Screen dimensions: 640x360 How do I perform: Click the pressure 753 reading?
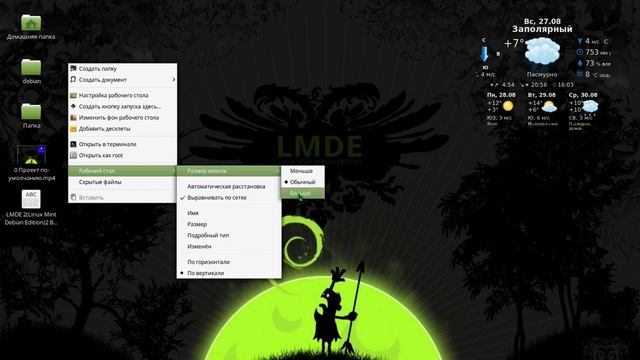[x=593, y=52]
